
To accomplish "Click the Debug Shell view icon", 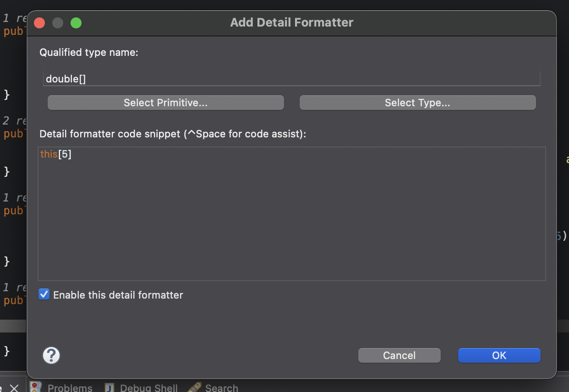I will click(109, 387).
